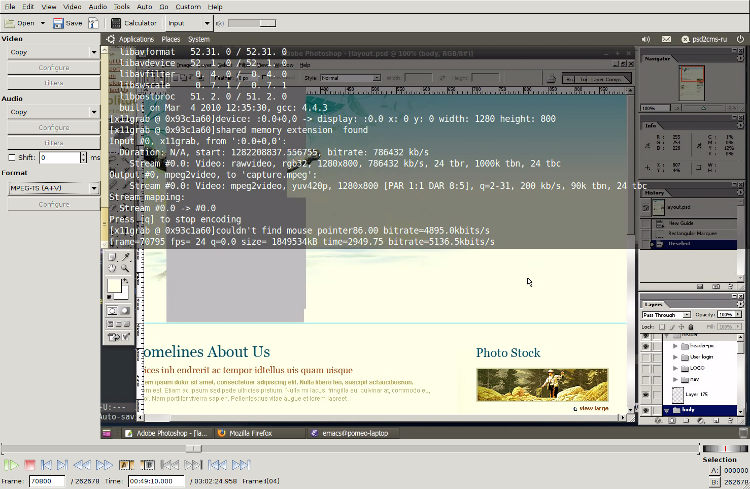Expand the Audio codec Copy dropdown
The height and width of the screenshot is (489, 750).
pyautogui.click(x=53, y=112)
